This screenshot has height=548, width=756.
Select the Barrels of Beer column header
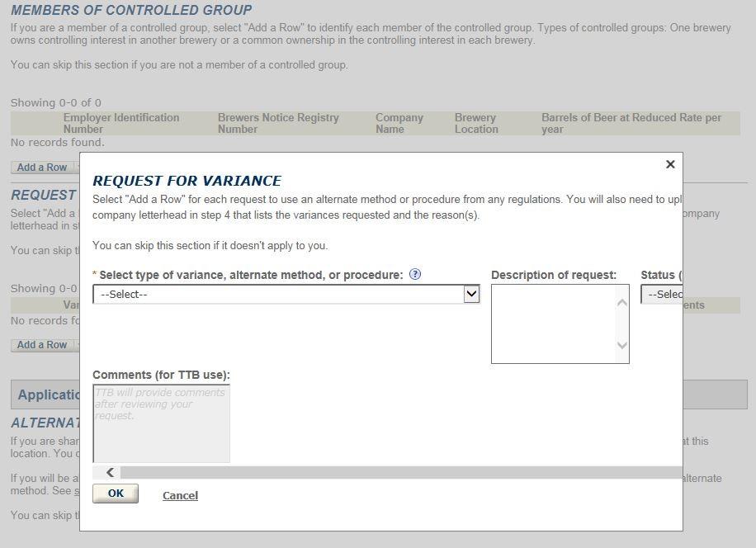click(631, 123)
